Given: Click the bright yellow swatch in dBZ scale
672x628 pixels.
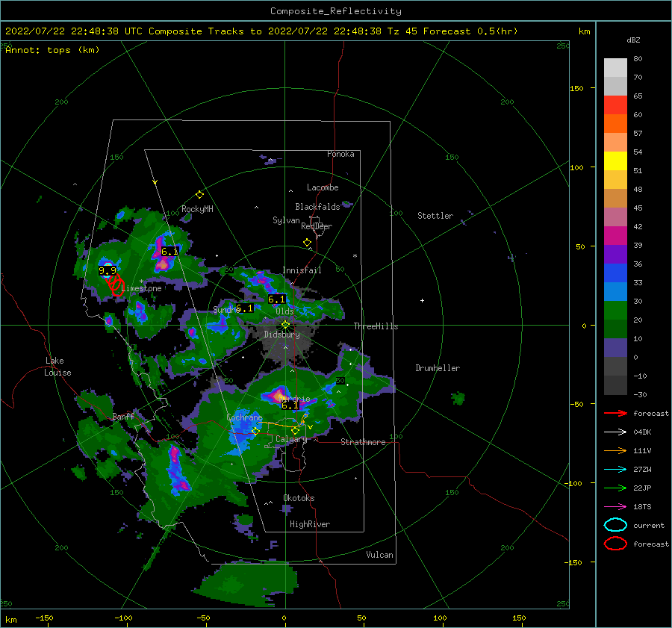Looking at the screenshot, I should click(615, 161).
